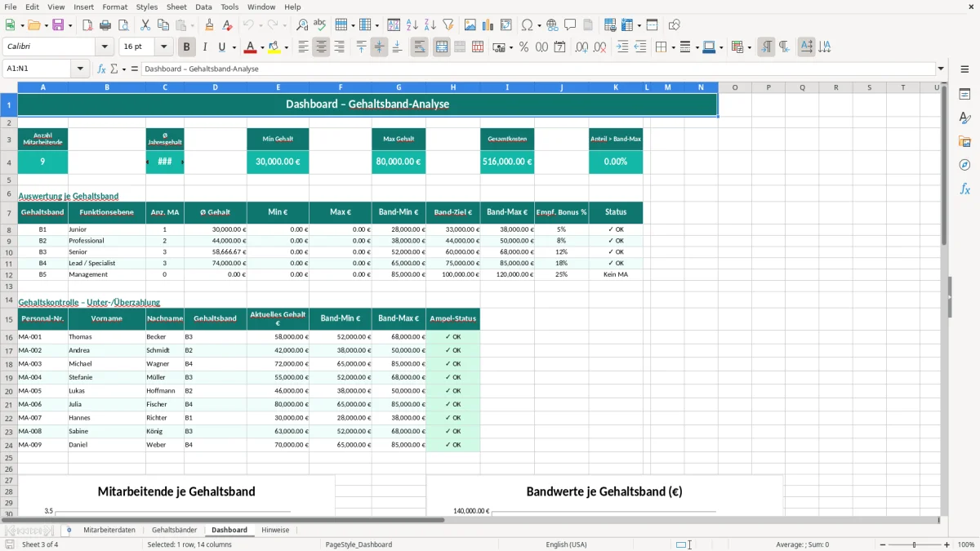Image resolution: width=980 pixels, height=551 pixels.
Task: Toggle bold formatting
Action: tap(186, 47)
